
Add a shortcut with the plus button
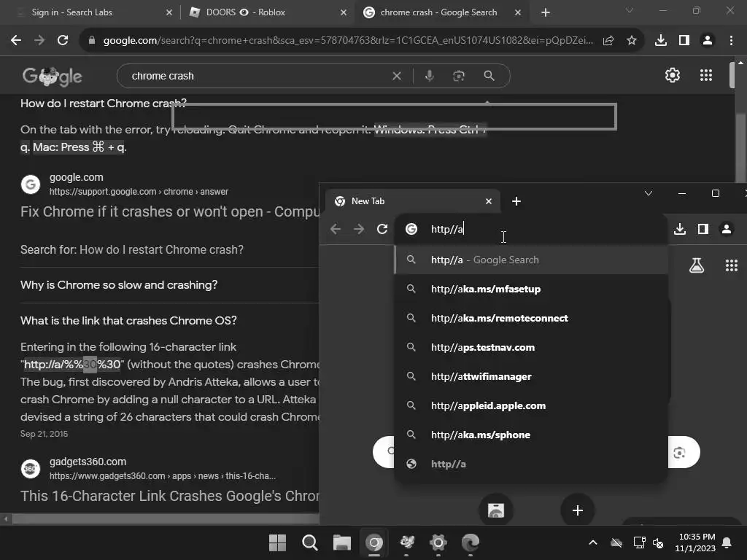tap(578, 510)
